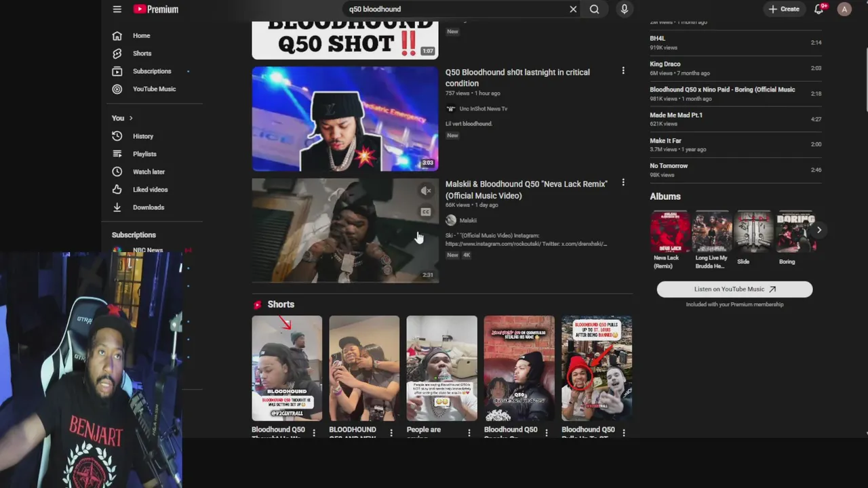The height and width of the screenshot is (488, 868).
Task: Play the BLOODHOUND Q50 SHOT thumbnail
Action: [345, 40]
